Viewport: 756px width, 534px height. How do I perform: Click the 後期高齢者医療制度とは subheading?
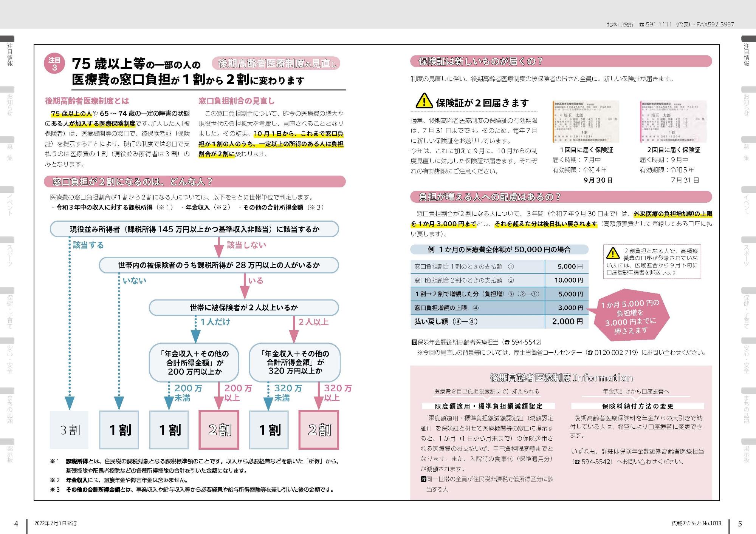[87, 101]
